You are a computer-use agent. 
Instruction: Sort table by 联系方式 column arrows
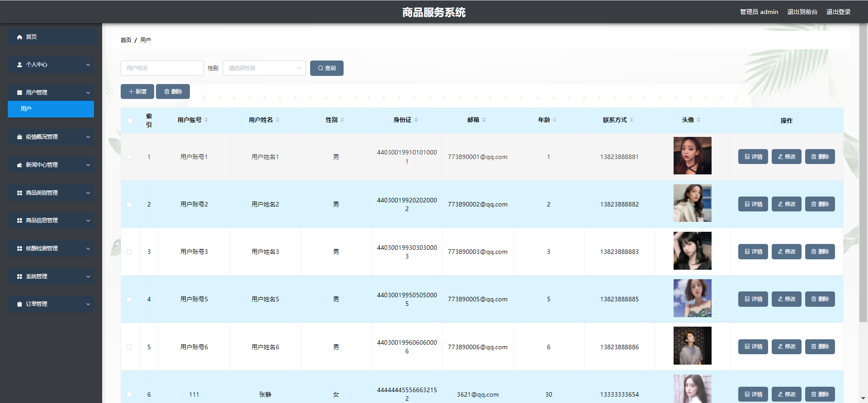(632, 120)
